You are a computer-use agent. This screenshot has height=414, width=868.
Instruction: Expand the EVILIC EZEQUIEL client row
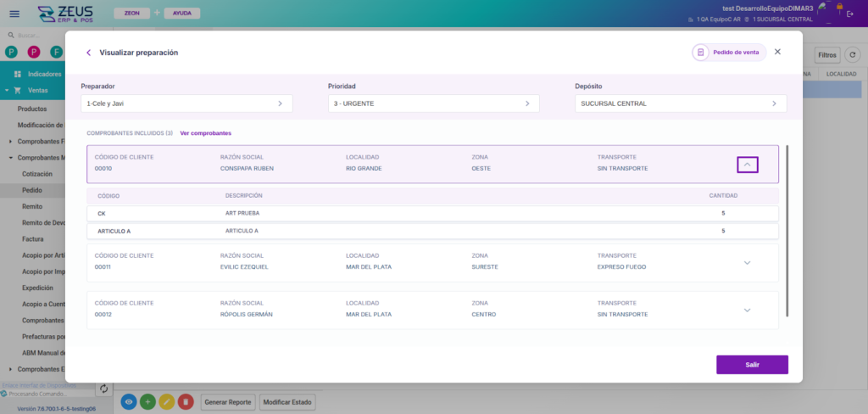coord(747,263)
